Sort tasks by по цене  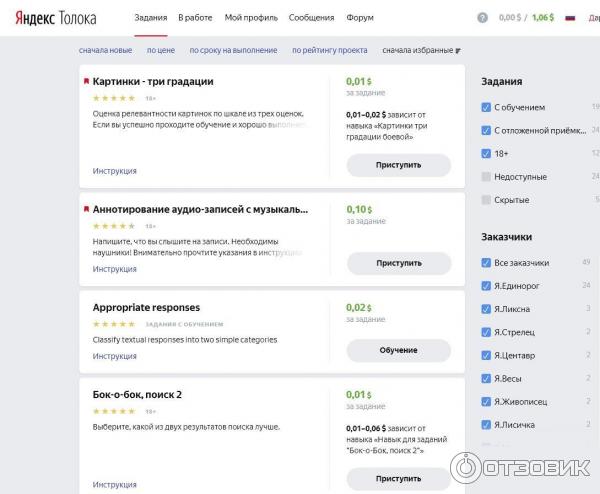click(x=159, y=50)
